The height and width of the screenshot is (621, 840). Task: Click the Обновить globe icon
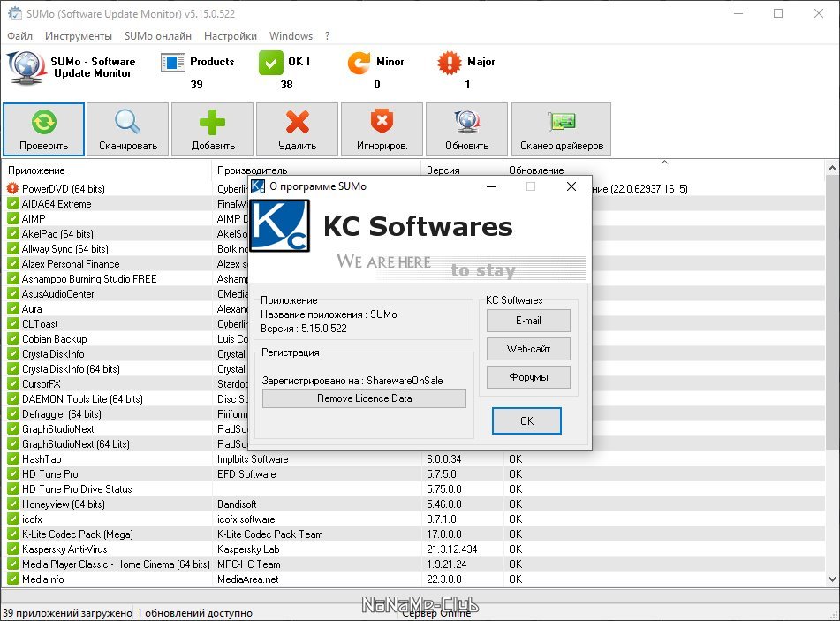pos(467,122)
